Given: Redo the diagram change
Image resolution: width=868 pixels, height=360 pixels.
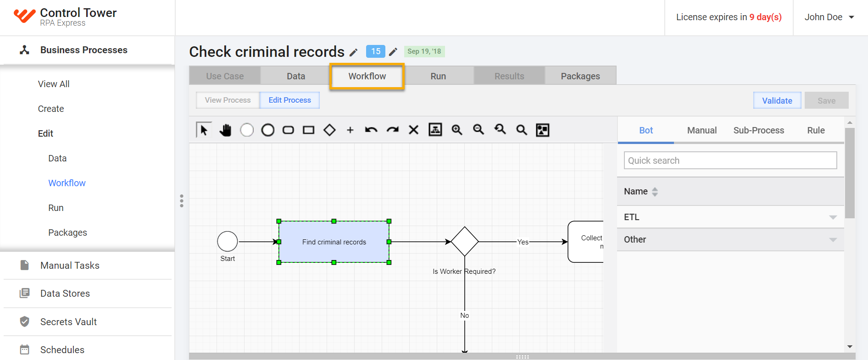Looking at the screenshot, I should 393,130.
